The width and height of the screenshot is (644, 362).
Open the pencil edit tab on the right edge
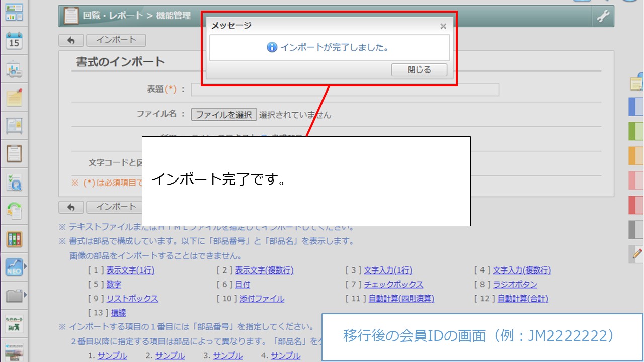tap(636, 254)
